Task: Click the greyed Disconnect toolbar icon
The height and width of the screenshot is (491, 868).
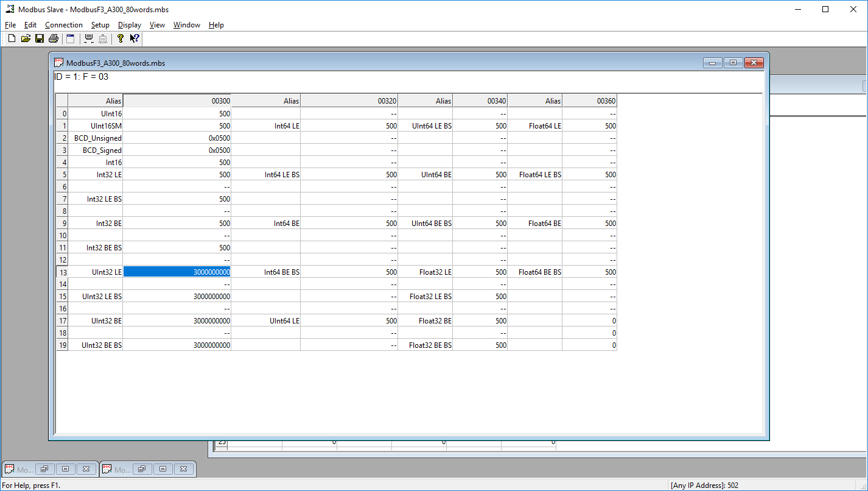Action: [x=103, y=39]
